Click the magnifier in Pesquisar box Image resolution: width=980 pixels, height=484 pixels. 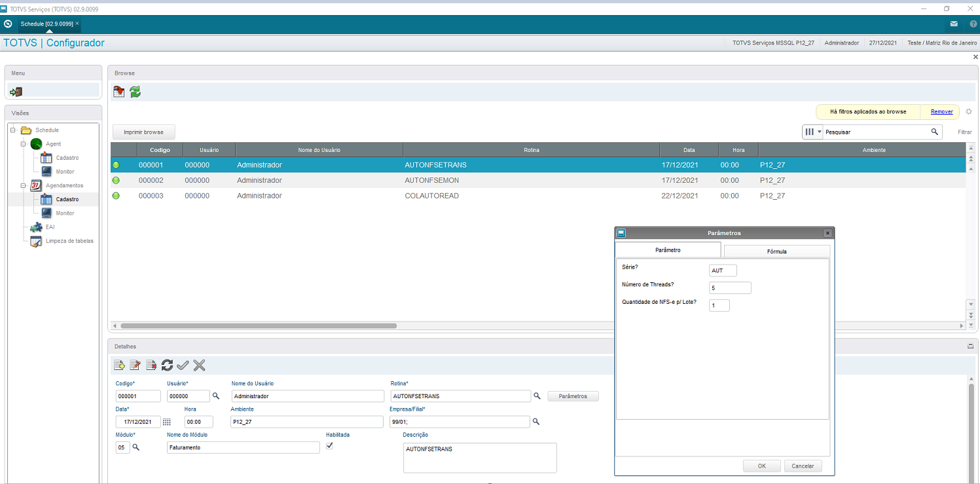coord(935,132)
